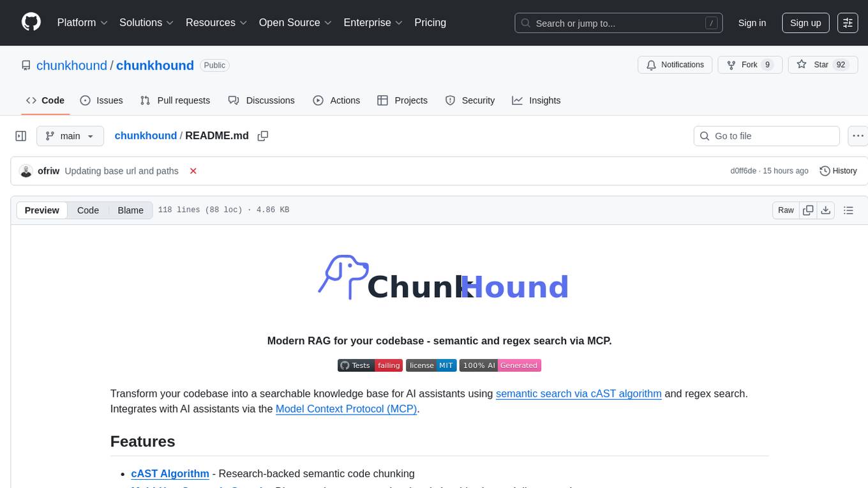Click the 100% AI Generated badge
This screenshot has width=868, height=488.
(x=500, y=365)
